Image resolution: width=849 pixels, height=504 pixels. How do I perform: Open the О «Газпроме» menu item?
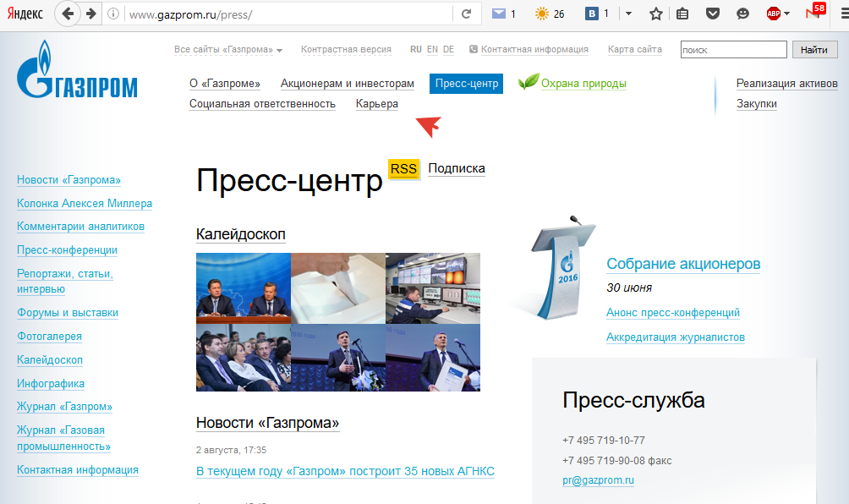point(225,84)
